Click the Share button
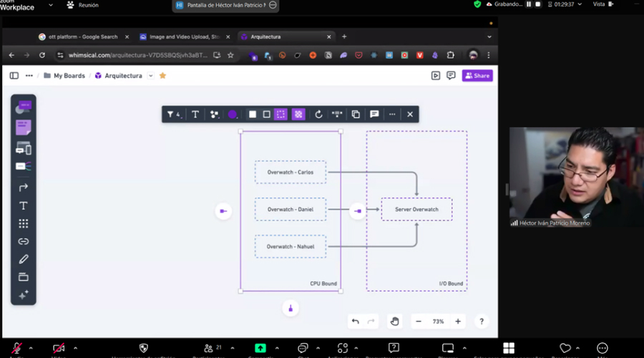 pyautogui.click(x=477, y=76)
